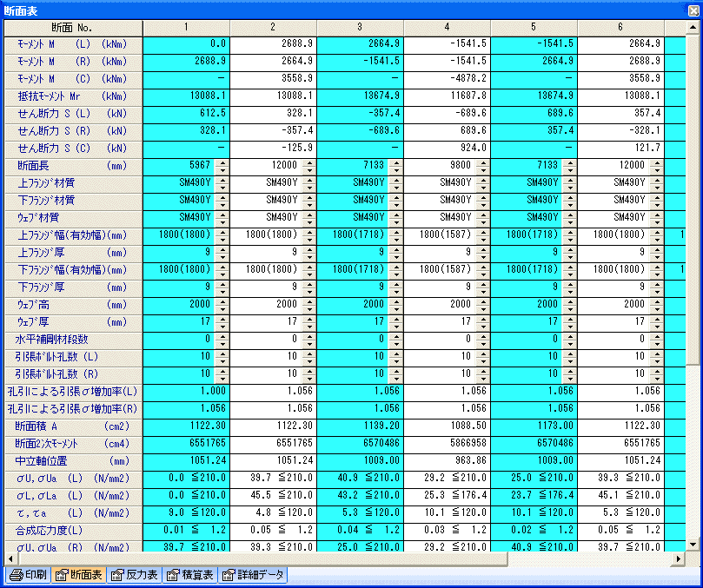The image size is (703, 588).
Task: Decrease 上フランジ幅 1800(1587) in section 4
Action: [x=483, y=241]
